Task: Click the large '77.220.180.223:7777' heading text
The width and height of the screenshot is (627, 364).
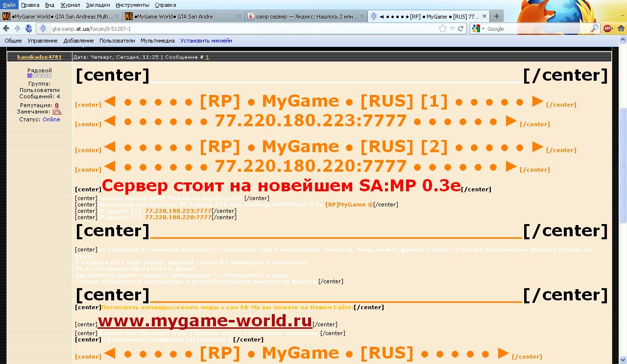Action: [311, 120]
